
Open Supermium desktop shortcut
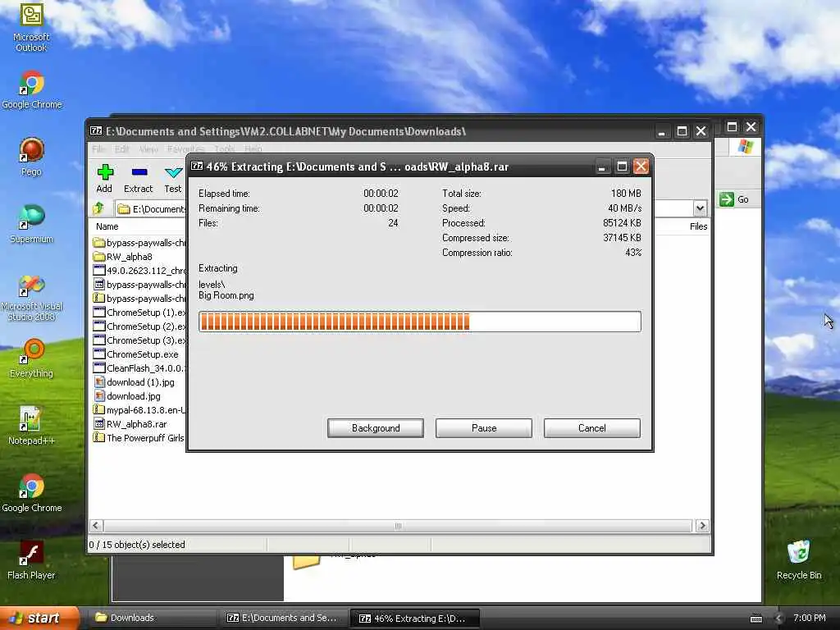pos(31,225)
